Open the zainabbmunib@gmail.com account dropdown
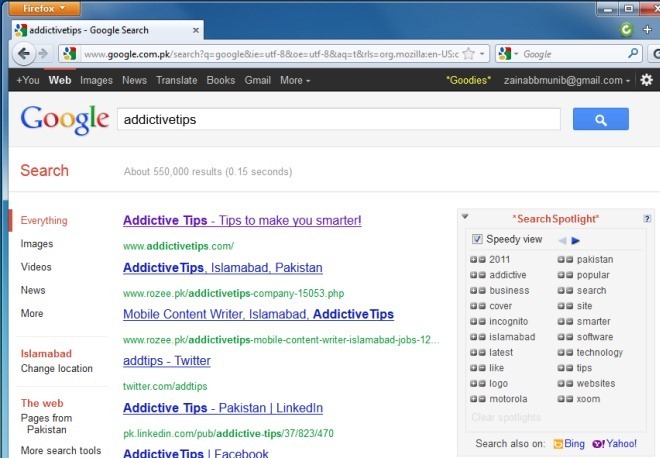 [x=567, y=80]
